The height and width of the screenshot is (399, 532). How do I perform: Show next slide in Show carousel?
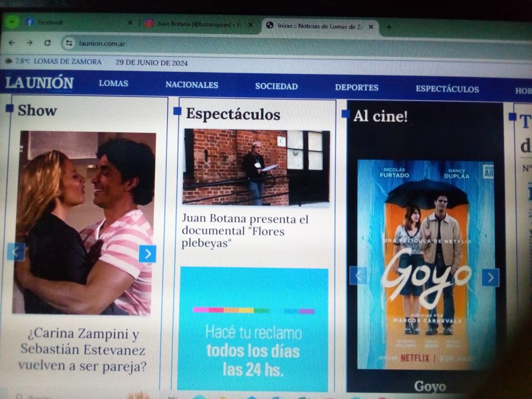(147, 254)
